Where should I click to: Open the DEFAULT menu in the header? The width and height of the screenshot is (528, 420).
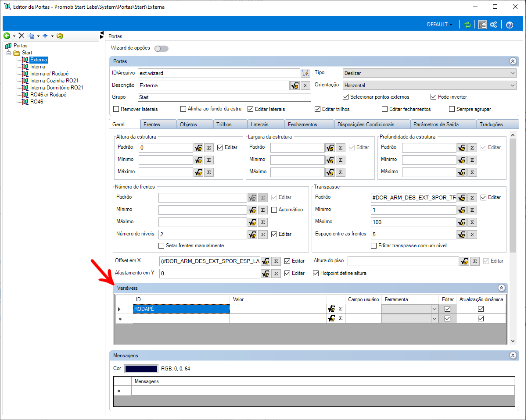(x=439, y=25)
